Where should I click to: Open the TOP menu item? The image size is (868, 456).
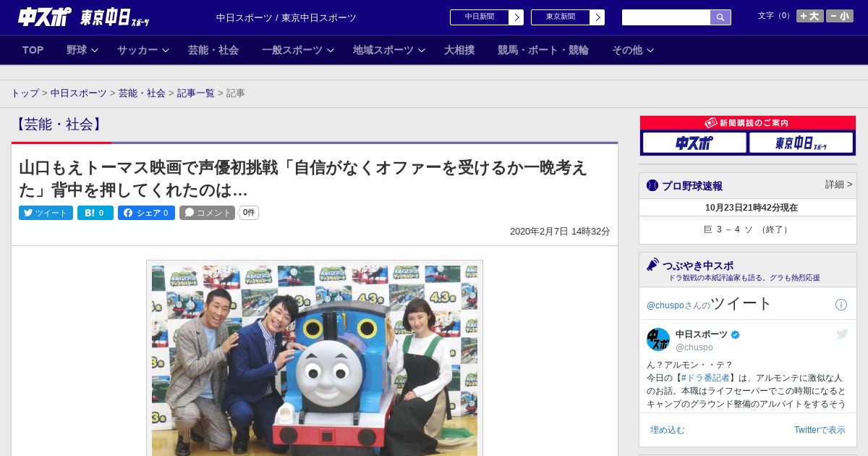33,50
